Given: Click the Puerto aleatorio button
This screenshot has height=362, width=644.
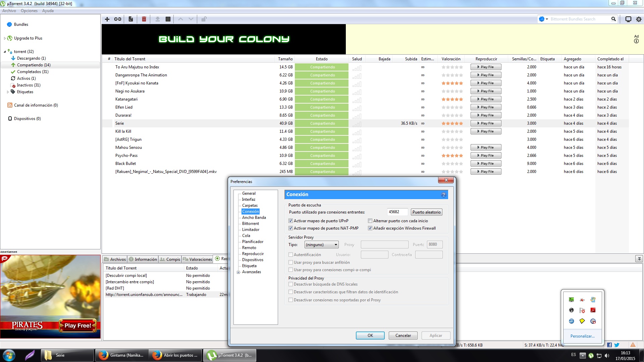Looking at the screenshot, I should [x=426, y=212].
